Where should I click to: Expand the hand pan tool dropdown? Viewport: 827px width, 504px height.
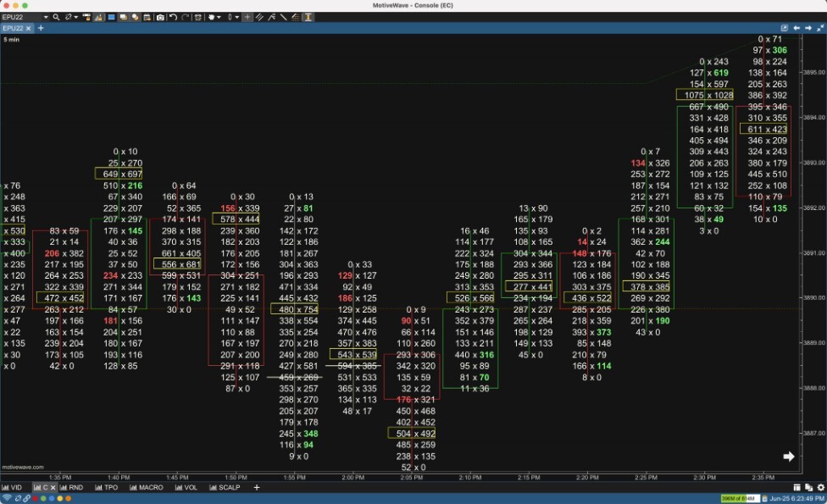click(219, 18)
